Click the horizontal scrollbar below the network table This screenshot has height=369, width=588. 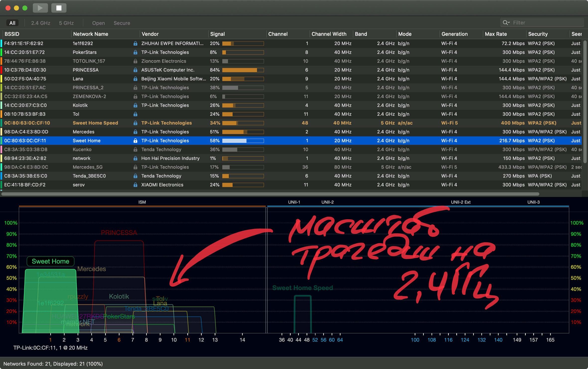pos(270,194)
